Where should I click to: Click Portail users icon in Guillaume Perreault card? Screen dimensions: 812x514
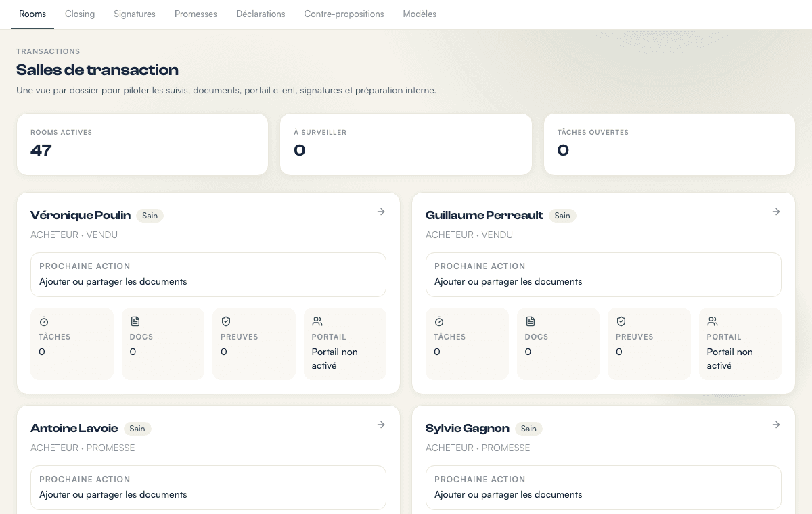click(x=713, y=321)
